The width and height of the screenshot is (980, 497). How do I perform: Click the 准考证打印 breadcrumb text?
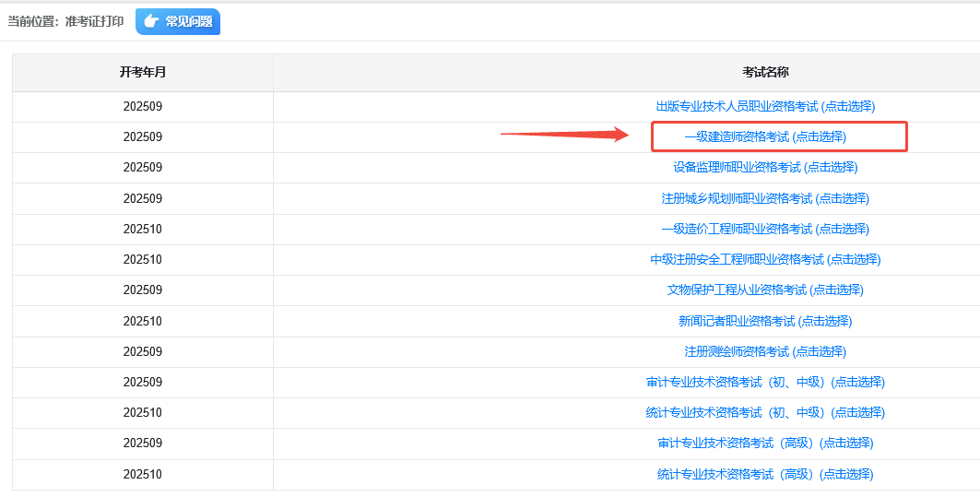(x=94, y=21)
